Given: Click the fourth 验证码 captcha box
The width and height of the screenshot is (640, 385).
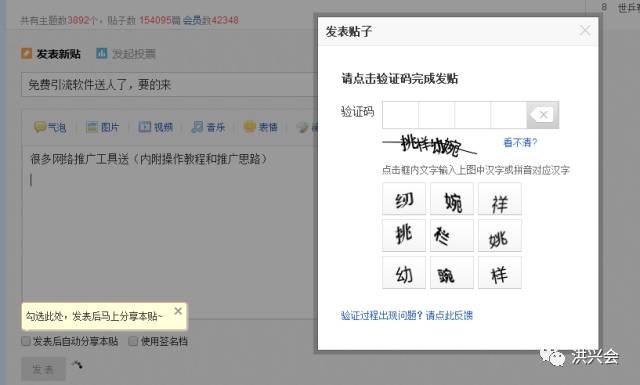Looking at the screenshot, I should (x=509, y=115).
